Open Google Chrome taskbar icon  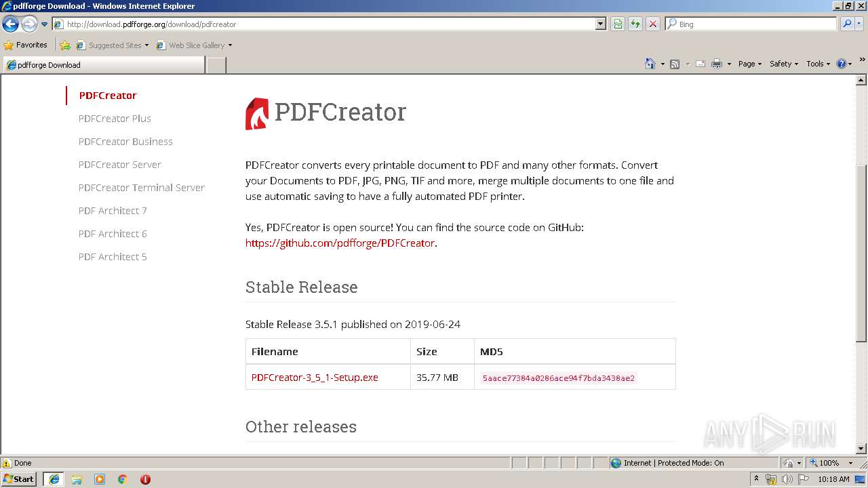click(123, 479)
